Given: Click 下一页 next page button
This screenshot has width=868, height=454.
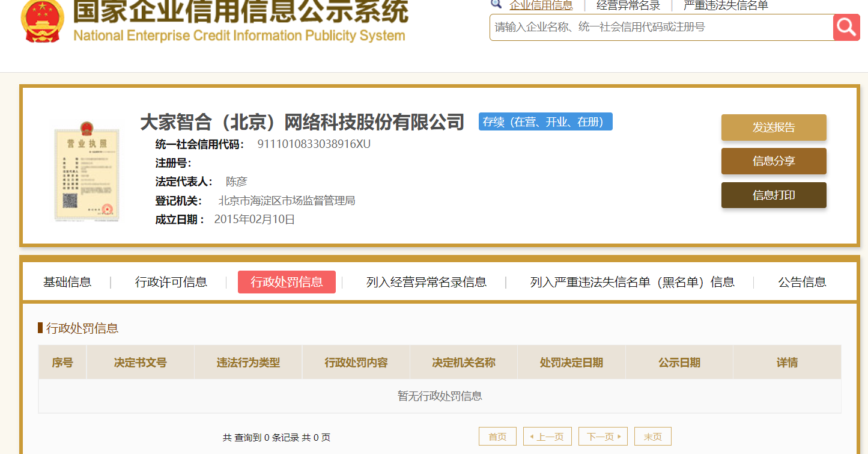Looking at the screenshot, I should (x=603, y=437).
